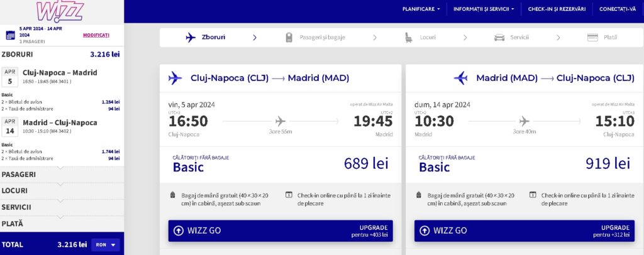Open the RON currency selector
Screen dimensions: 644x255
click(107, 245)
